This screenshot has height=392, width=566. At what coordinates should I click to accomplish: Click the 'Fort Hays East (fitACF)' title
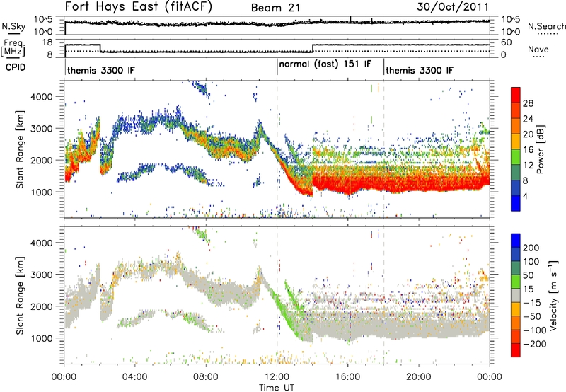click(x=138, y=6)
